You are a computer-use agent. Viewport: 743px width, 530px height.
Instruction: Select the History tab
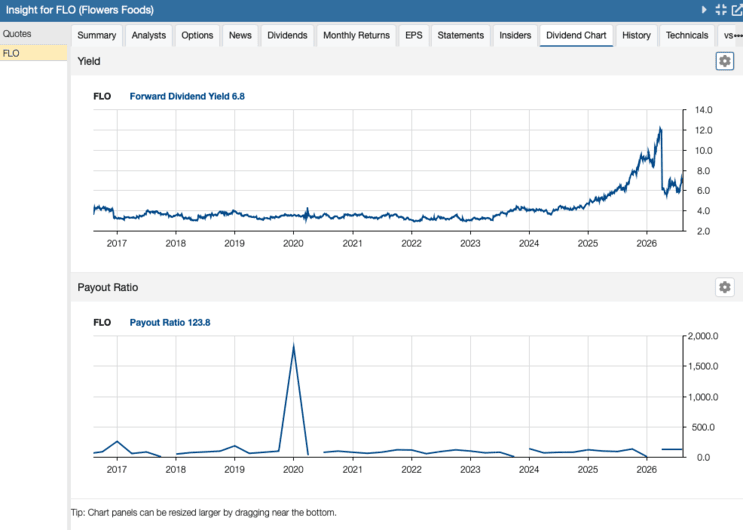pyautogui.click(x=636, y=36)
